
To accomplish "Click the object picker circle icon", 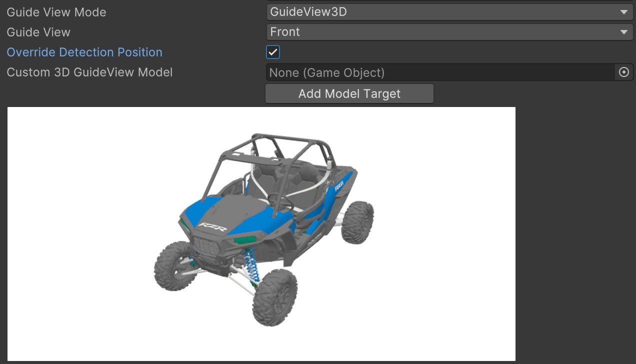I will click(623, 72).
